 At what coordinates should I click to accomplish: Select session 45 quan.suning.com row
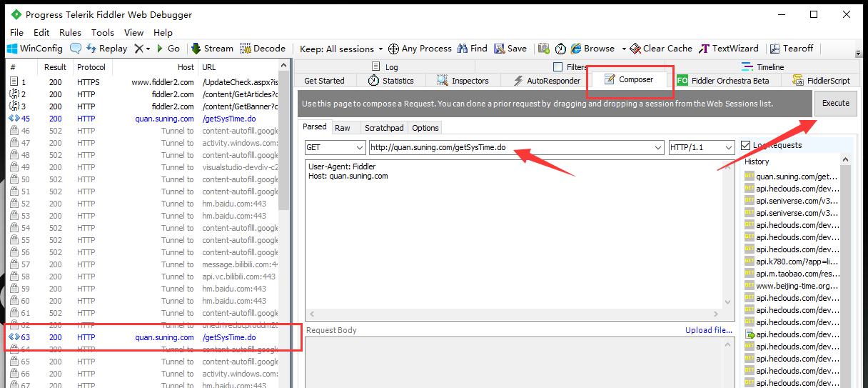[x=143, y=119]
